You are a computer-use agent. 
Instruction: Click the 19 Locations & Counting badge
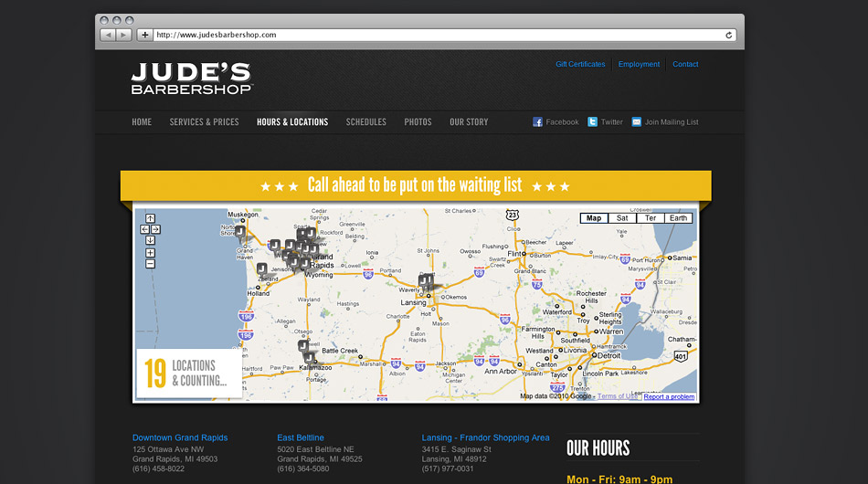coord(189,374)
